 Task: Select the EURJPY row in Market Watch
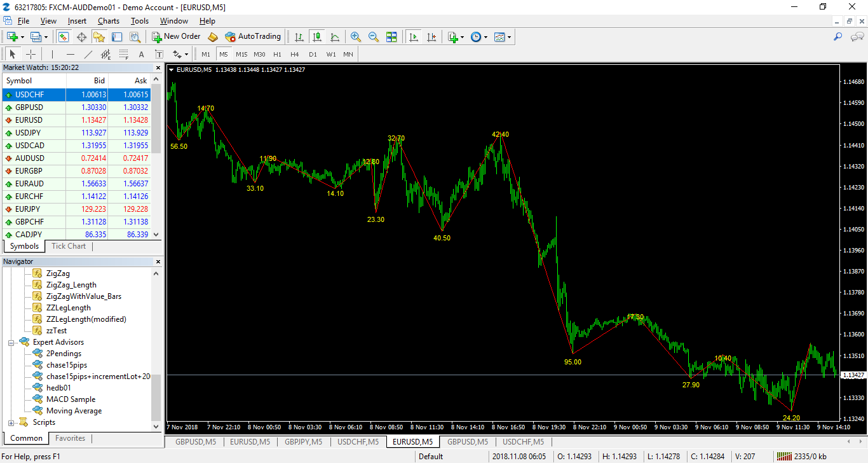[77, 209]
